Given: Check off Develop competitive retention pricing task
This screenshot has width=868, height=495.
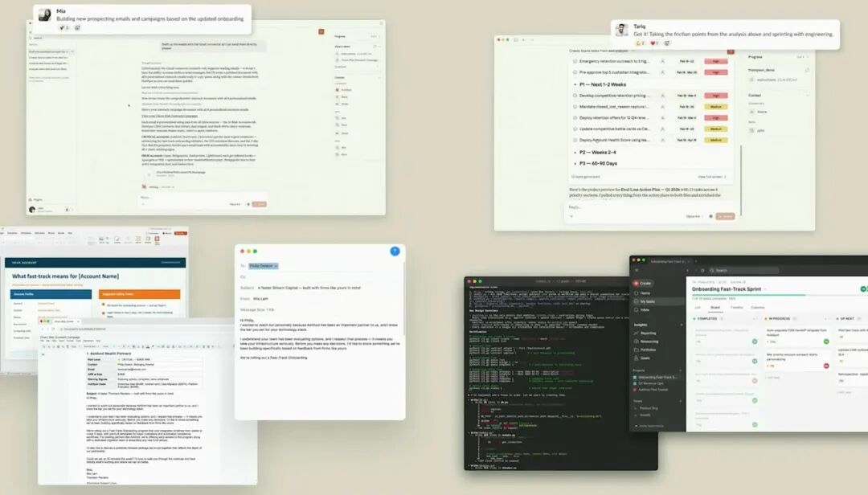Looking at the screenshot, I should (575, 96).
